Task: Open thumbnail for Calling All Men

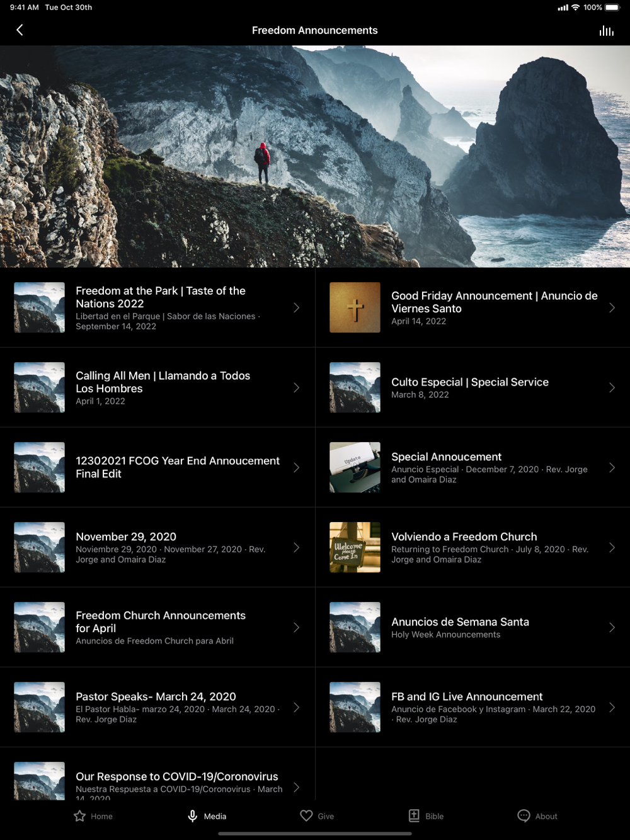Action: pos(39,387)
